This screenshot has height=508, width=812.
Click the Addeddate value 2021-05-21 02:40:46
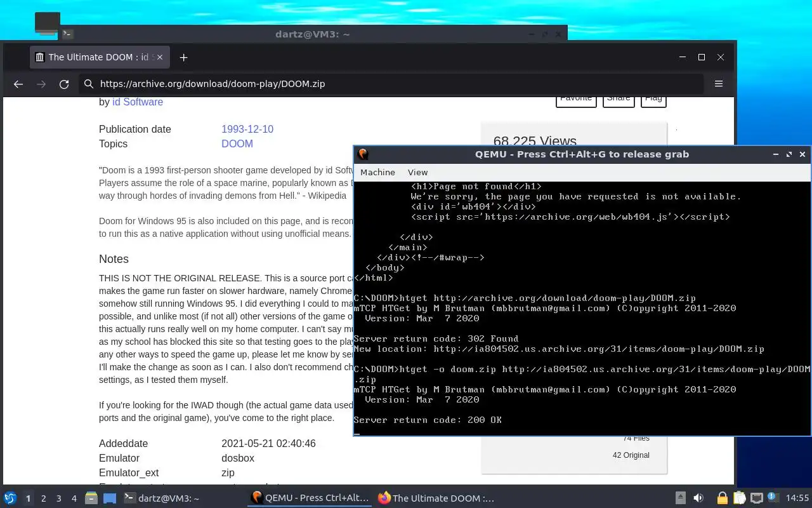268,443
